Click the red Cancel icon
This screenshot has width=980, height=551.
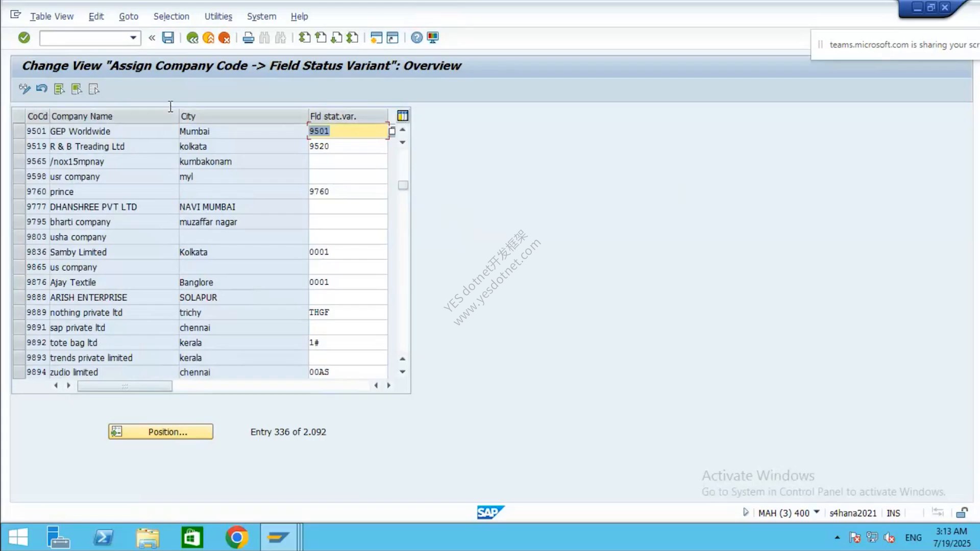click(x=224, y=38)
